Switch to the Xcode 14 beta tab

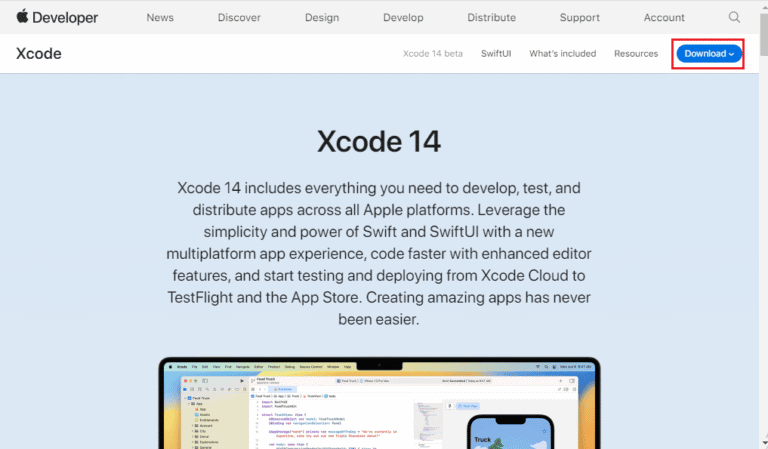pyautogui.click(x=432, y=53)
